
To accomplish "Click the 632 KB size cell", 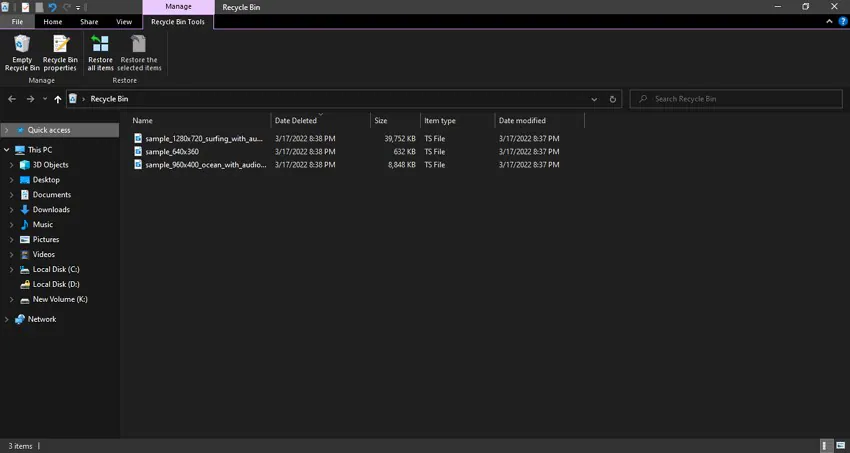I will click(404, 152).
